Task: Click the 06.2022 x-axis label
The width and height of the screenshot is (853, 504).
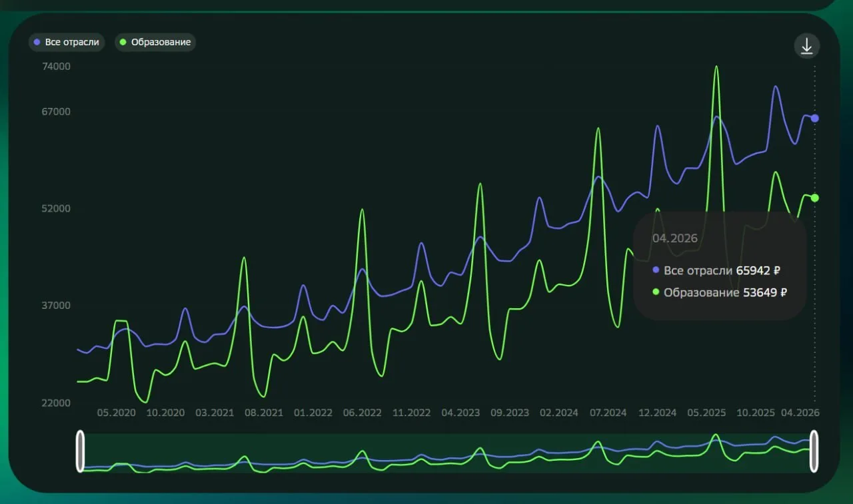Action: [x=363, y=413]
